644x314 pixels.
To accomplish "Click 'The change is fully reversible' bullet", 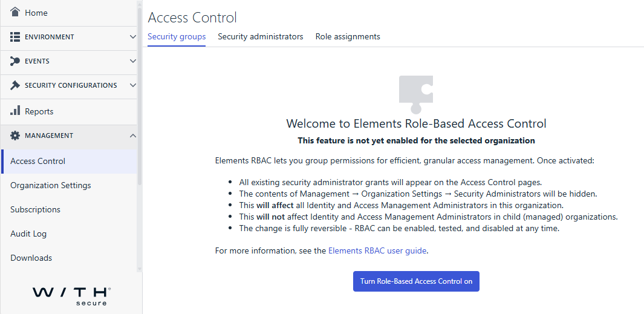I will point(399,228).
